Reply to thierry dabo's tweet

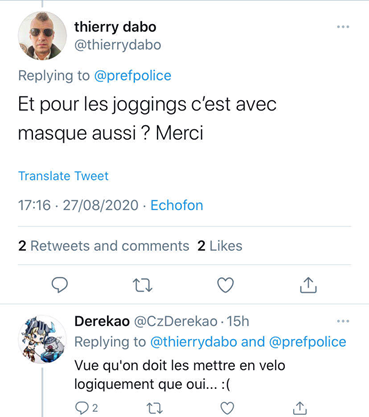pyautogui.click(x=60, y=285)
